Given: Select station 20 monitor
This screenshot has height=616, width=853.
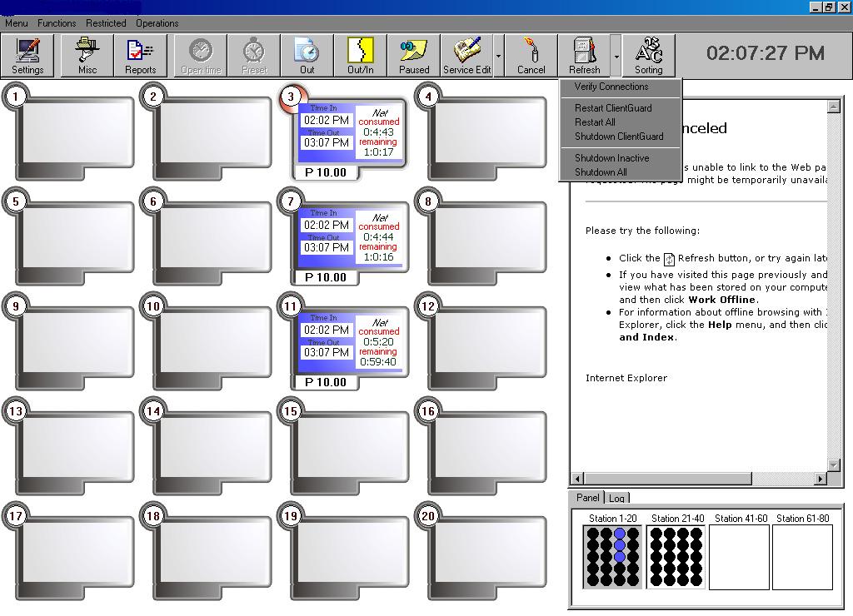Looking at the screenshot, I should [x=481, y=551].
